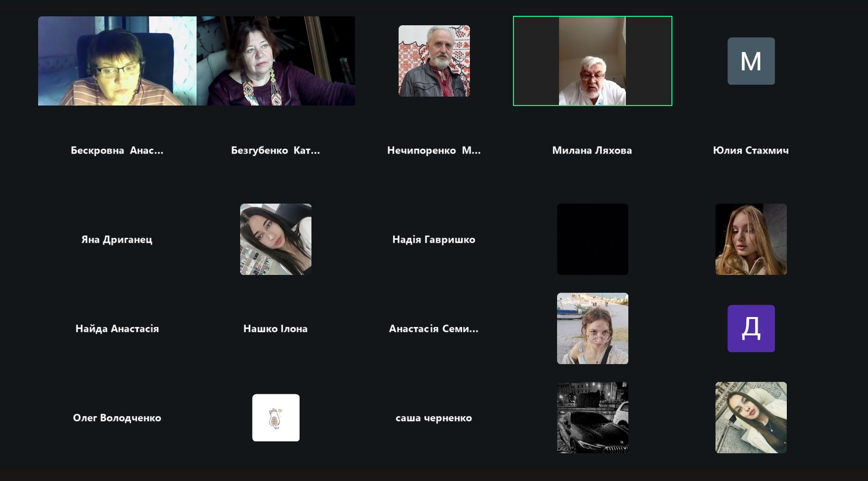Click the Милана Ляхова name label
This screenshot has height=481, width=868.
(592, 150)
